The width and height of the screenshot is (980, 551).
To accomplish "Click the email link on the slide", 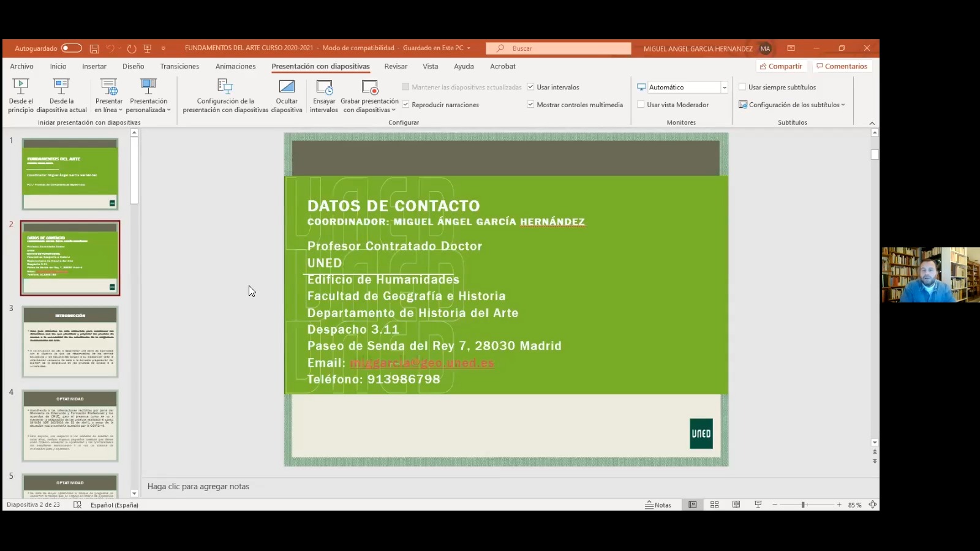I will [421, 363].
